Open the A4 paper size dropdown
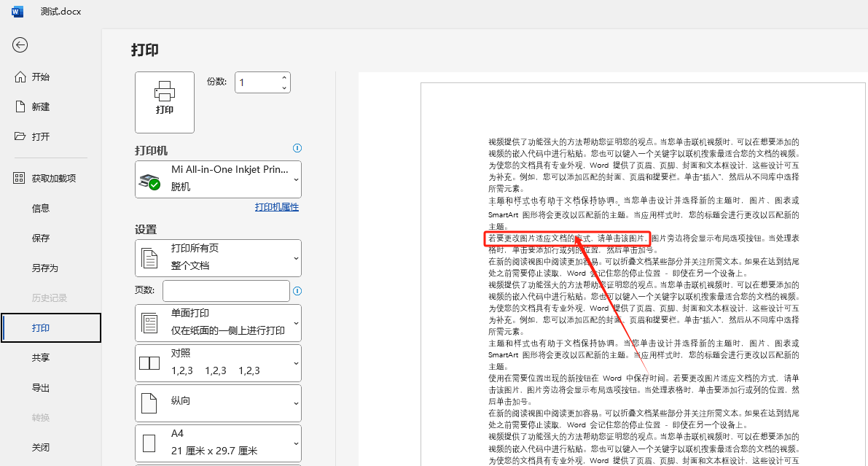This screenshot has width=868, height=466. point(218,442)
